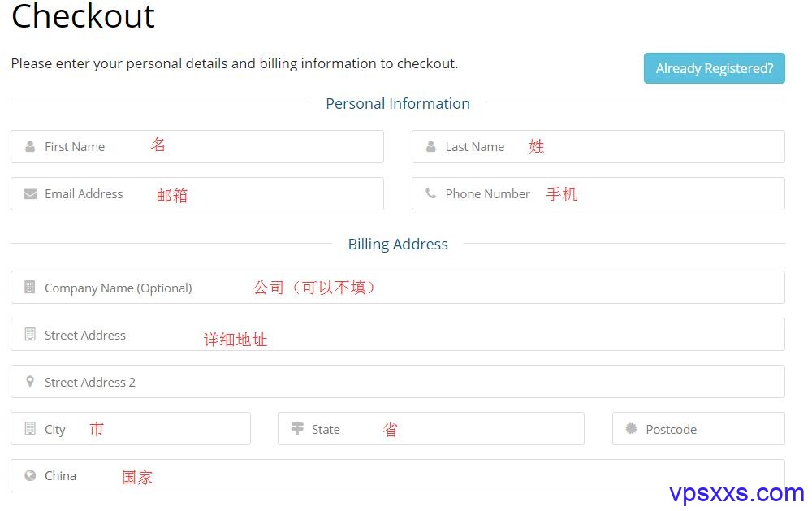Click the Checkout page title
Image resolution: width=812 pixels, height=511 pixels.
[x=83, y=15]
